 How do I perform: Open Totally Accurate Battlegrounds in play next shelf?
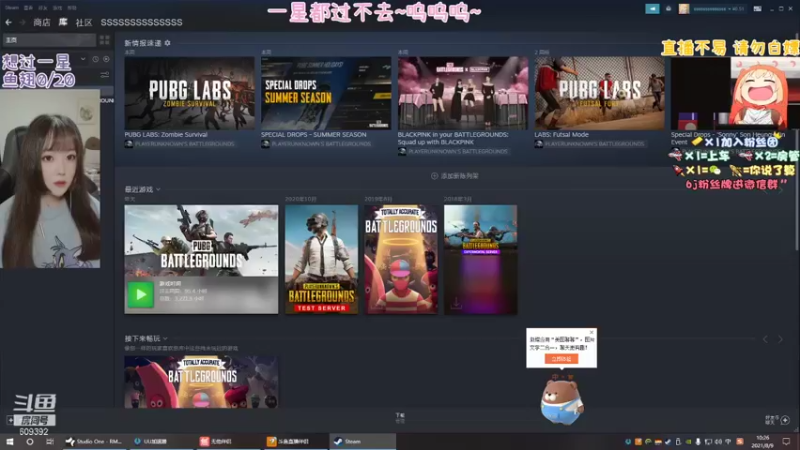click(201, 382)
